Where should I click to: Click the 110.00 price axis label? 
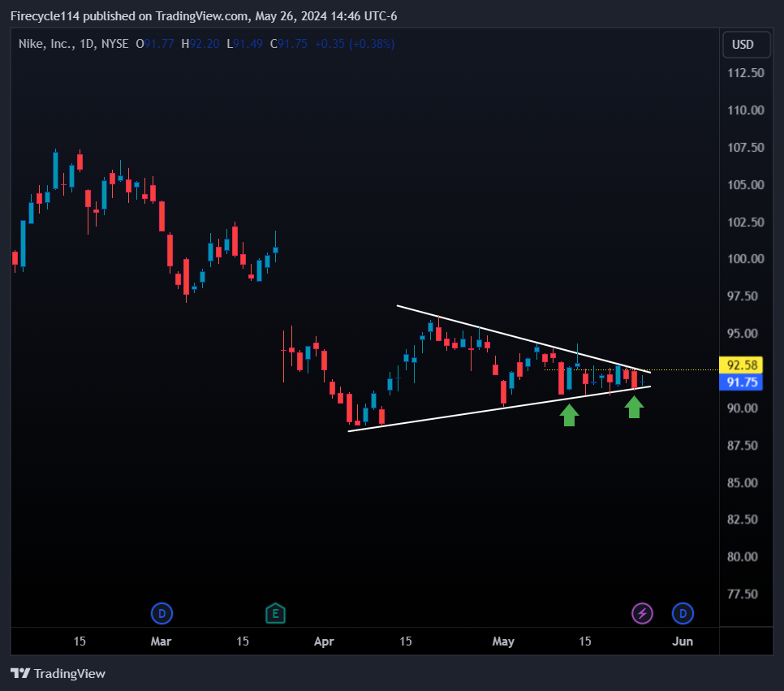746,110
